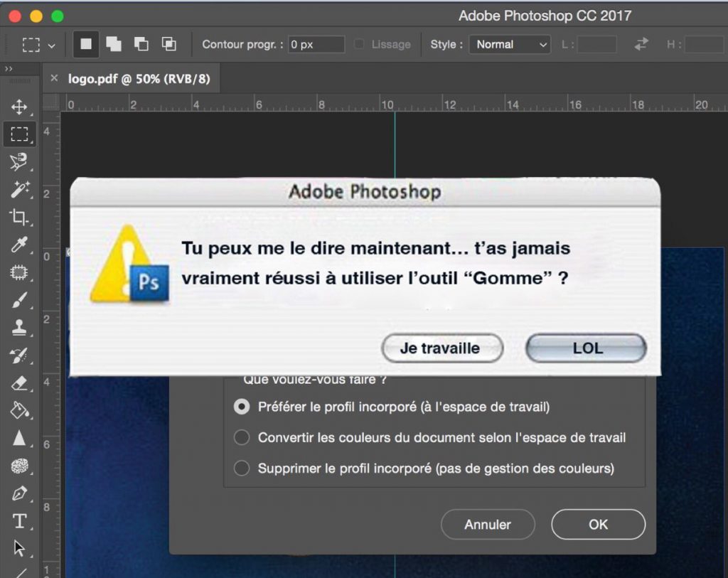The height and width of the screenshot is (578, 728).
Task: Click the red close window button
Action: (15, 16)
